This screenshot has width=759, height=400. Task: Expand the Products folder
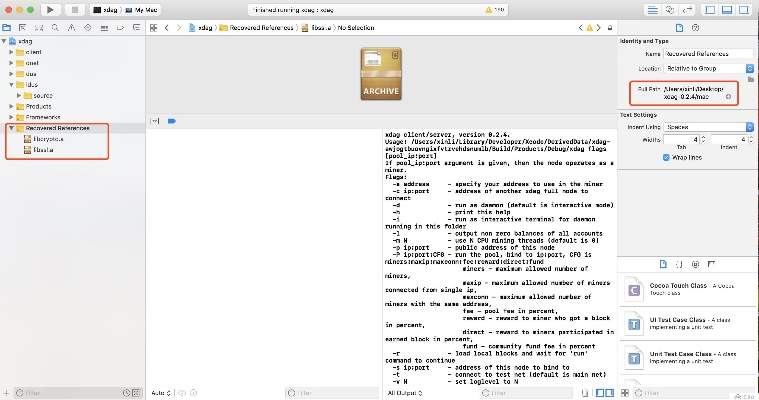[12, 106]
